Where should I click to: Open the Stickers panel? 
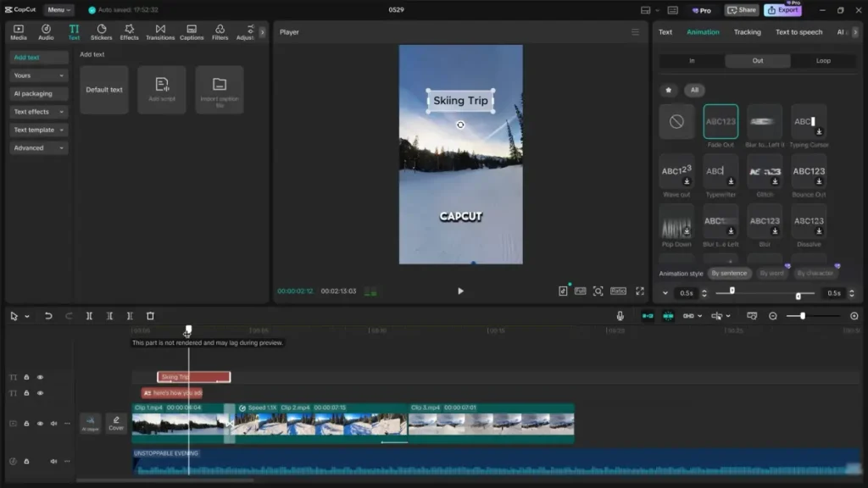pos(102,32)
